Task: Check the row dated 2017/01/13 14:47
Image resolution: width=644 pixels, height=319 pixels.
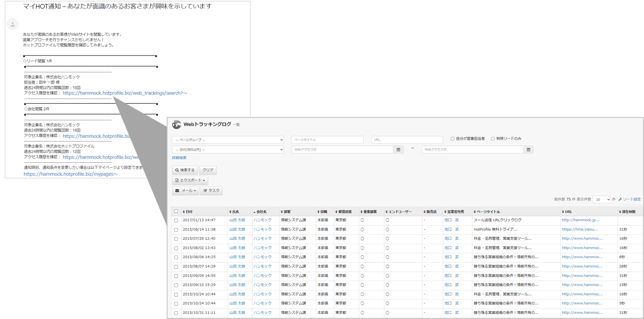Action: point(176,220)
